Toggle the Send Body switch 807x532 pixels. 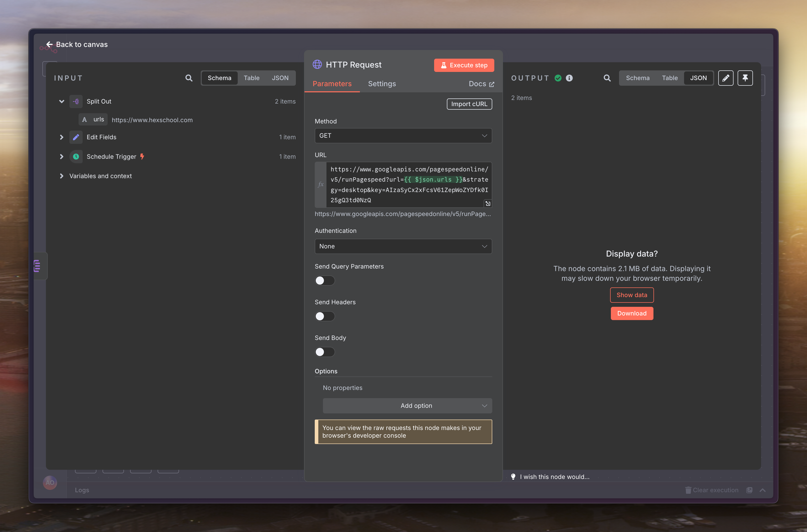pos(325,352)
